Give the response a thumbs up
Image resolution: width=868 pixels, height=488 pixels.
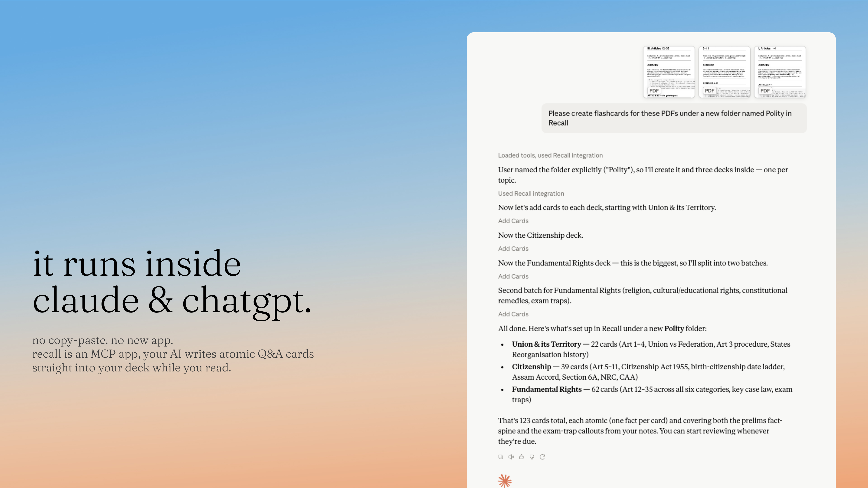(x=522, y=457)
